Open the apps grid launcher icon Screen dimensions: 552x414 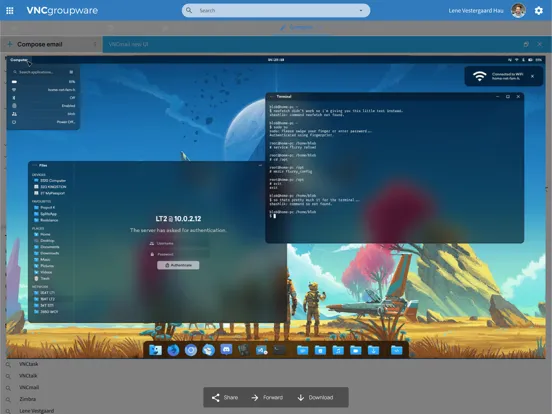(10, 11)
